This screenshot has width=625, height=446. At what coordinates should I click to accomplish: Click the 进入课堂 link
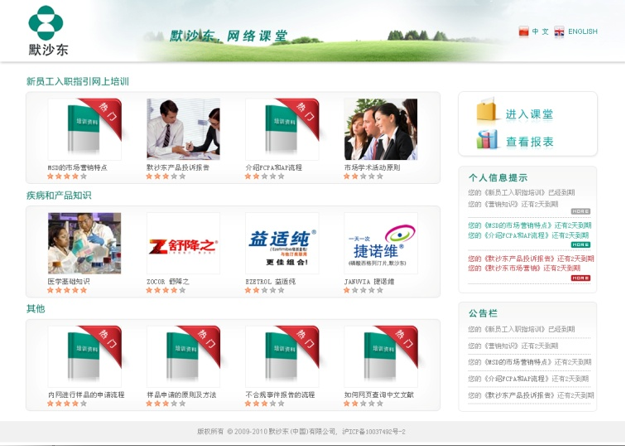pos(529,114)
